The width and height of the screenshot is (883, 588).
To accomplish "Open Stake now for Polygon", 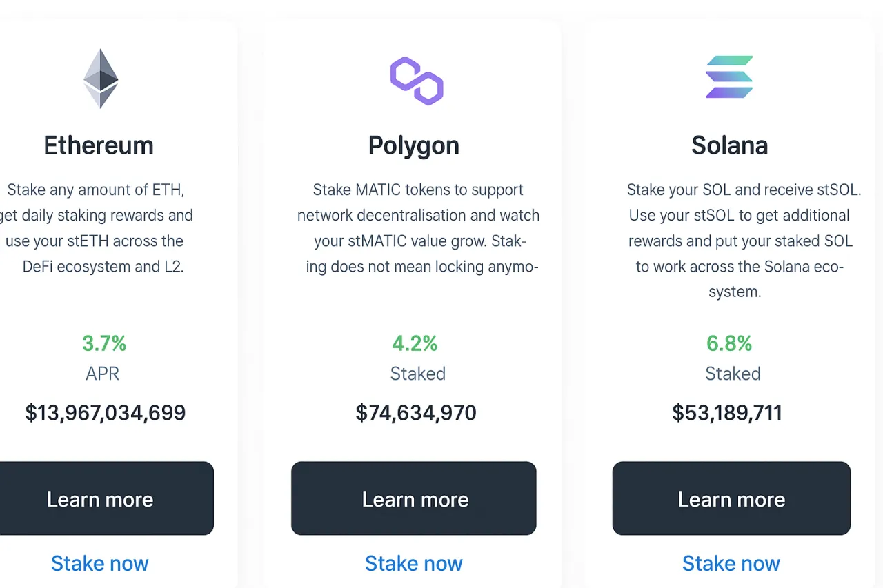I will [413, 563].
